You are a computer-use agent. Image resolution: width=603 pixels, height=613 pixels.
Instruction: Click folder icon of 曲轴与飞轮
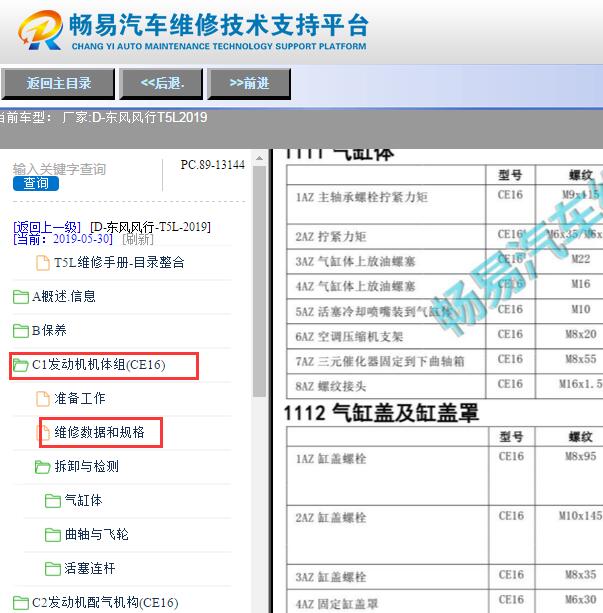pyautogui.click(x=53, y=535)
